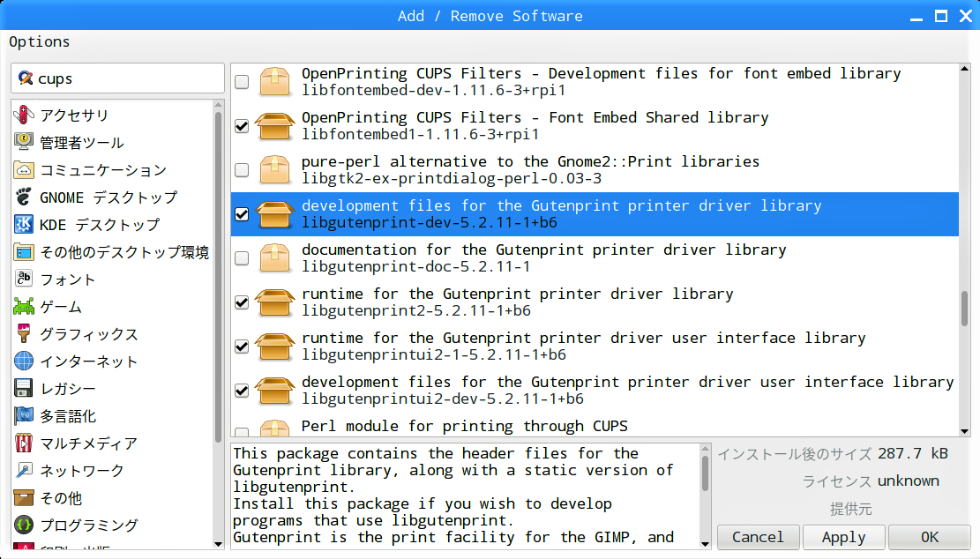Uncheck the libgutenprint2 runtime checkbox

(242, 302)
